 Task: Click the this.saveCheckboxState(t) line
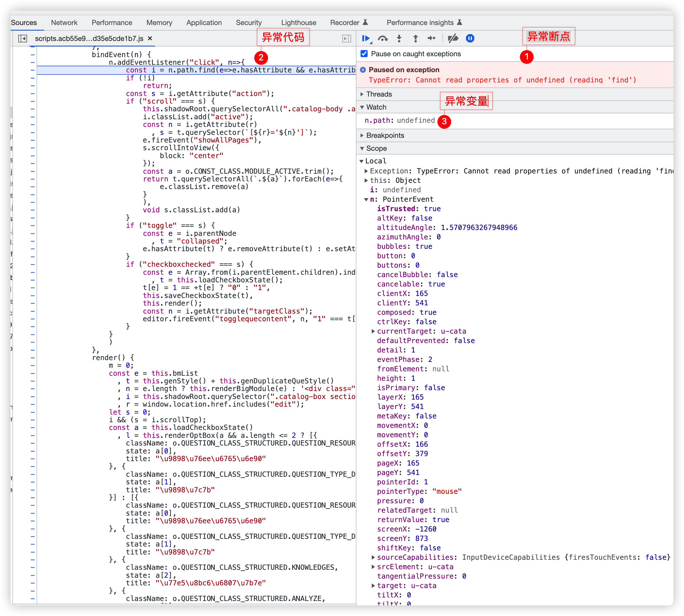(x=198, y=296)
